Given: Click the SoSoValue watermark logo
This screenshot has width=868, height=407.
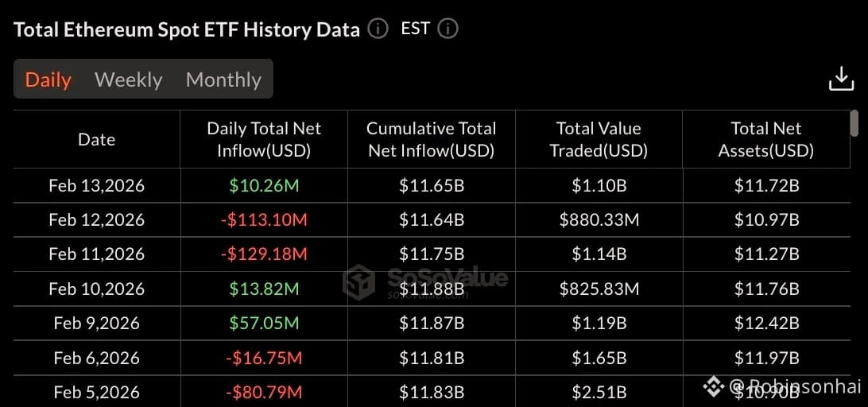Looking at the screenshot, I should 358,282.
